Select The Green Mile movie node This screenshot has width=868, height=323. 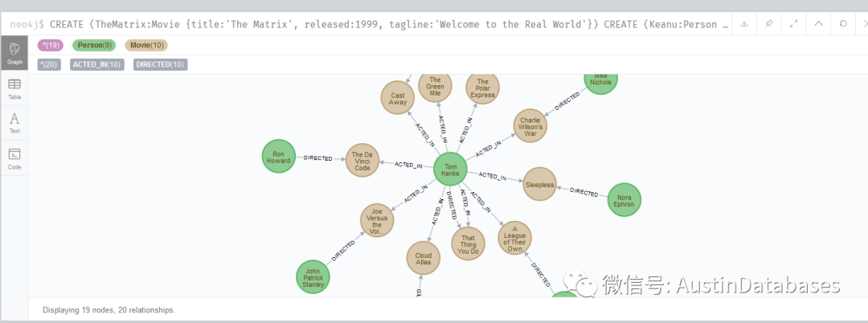coord(435,87)
